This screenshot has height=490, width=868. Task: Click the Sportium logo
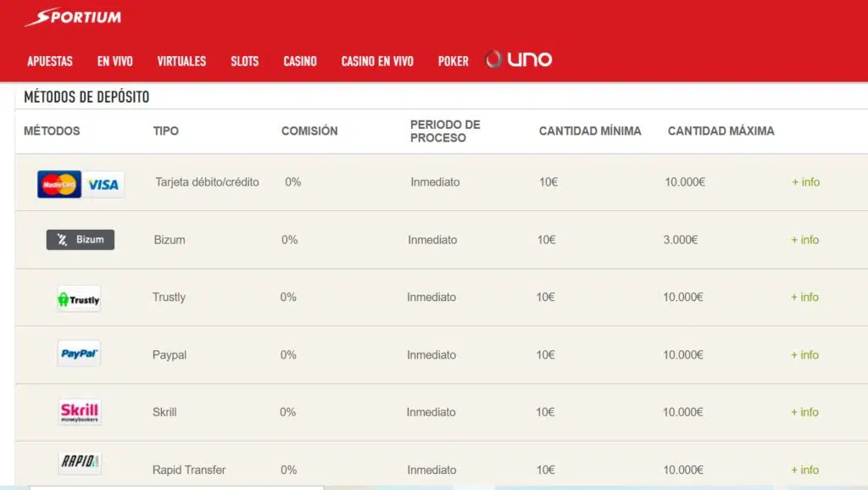tap(73, 17)
